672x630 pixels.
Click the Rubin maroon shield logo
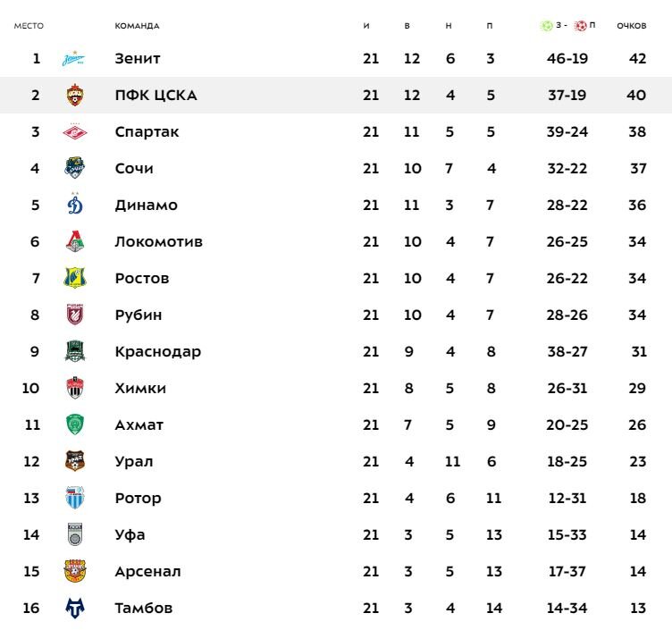click(x=74, y=315)
